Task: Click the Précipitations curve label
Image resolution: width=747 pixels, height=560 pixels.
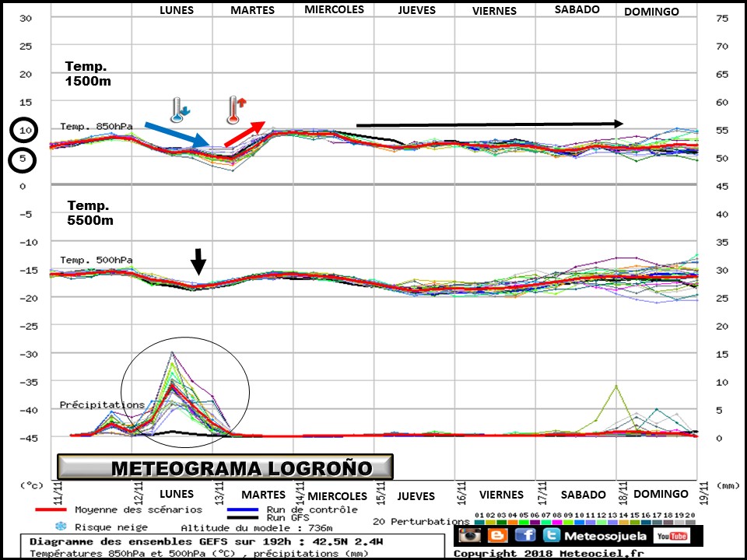Action: tap(102, 404)
